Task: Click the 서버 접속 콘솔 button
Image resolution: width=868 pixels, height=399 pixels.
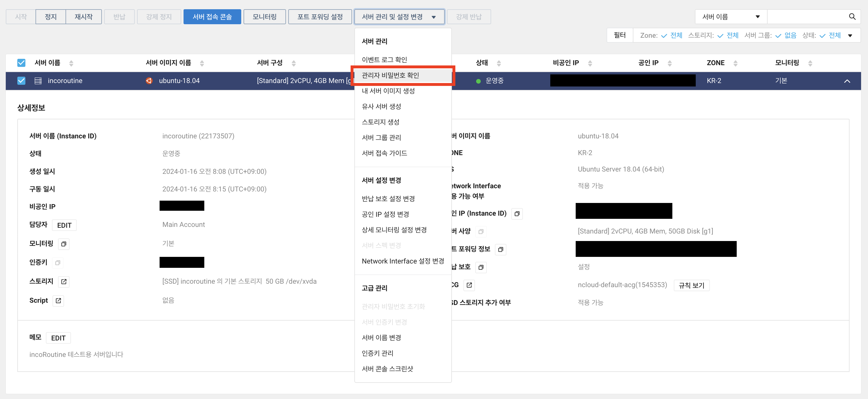Action: pos(212,16)
